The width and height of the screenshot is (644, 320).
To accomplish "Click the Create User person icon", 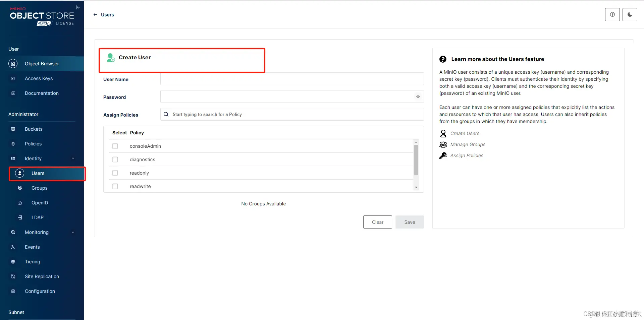I will point(111,58).
